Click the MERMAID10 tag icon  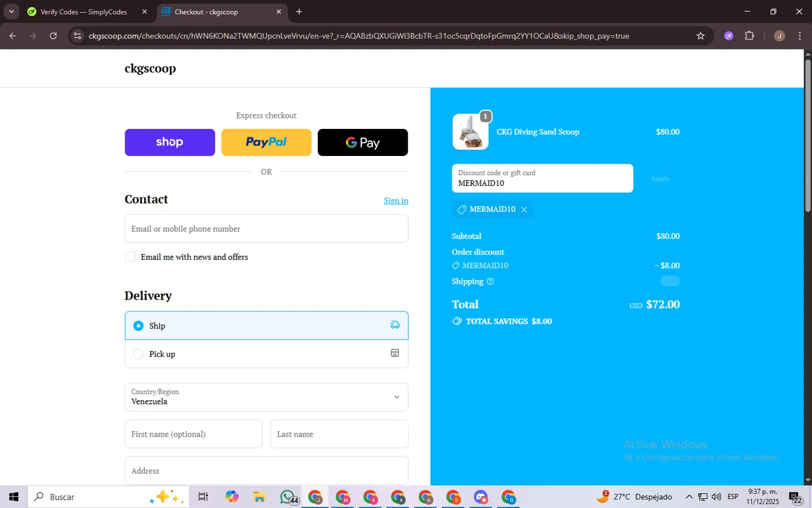pos(462,210)
